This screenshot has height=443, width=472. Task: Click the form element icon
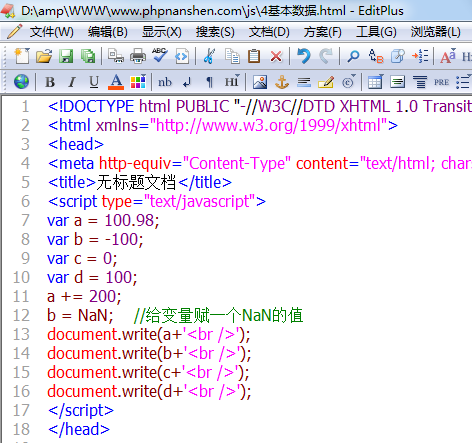397,82
